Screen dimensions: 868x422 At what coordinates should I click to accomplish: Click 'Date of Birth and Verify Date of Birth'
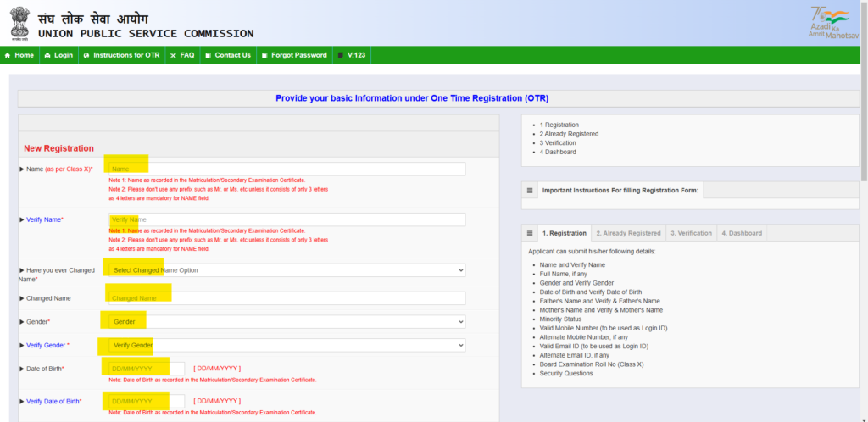[x=591, y=292]
